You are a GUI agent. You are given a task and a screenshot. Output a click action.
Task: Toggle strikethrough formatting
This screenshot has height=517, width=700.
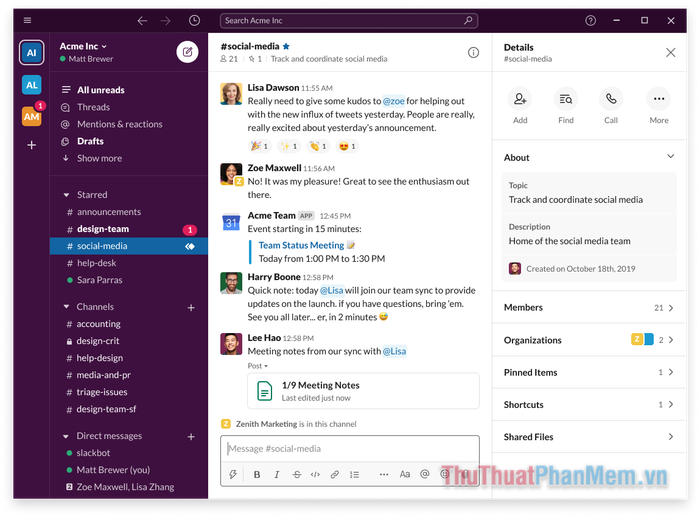tap(296, 474)
